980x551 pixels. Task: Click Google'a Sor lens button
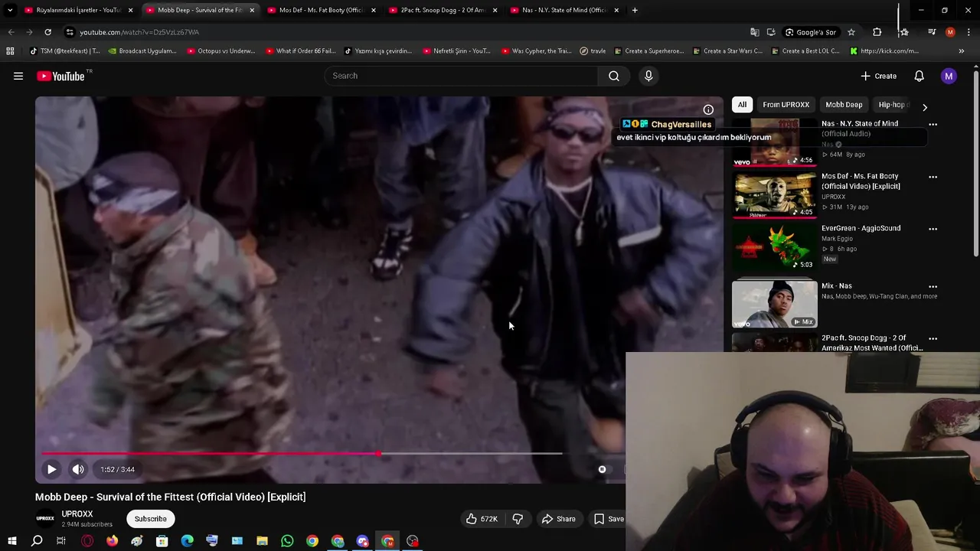[x=811, y=32]
